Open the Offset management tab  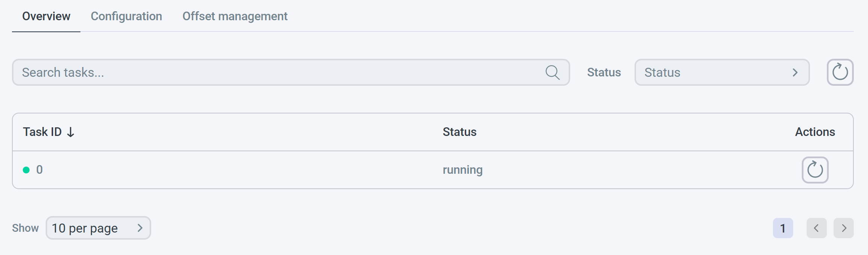235,16
